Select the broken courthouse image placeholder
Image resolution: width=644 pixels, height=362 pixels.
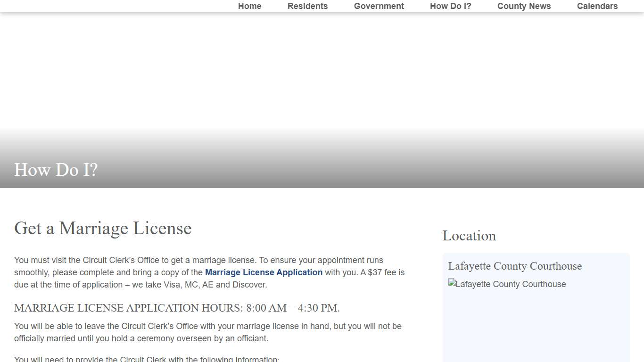point(507,284)
